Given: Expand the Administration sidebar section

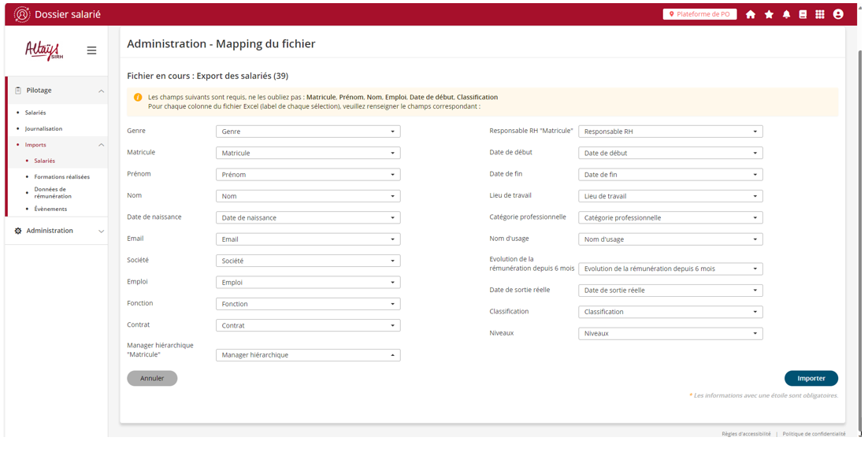Looking at the screenshot, I should 101,232.
